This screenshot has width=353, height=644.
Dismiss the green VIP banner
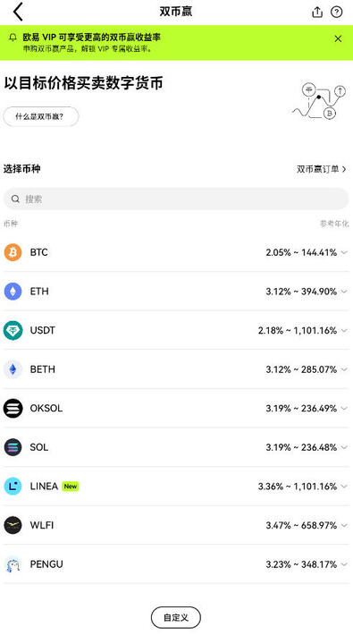tap(338, 38)
